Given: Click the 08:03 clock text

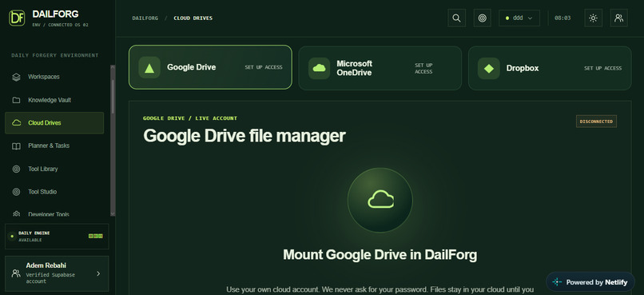Looking at the screenshot, I should 563,18.
